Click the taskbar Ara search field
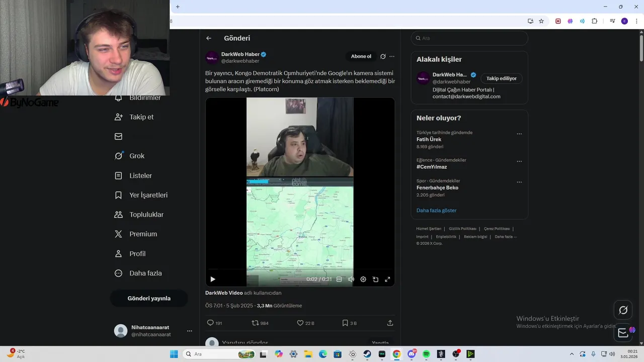 pyautogui.click(x=219, y=354)
